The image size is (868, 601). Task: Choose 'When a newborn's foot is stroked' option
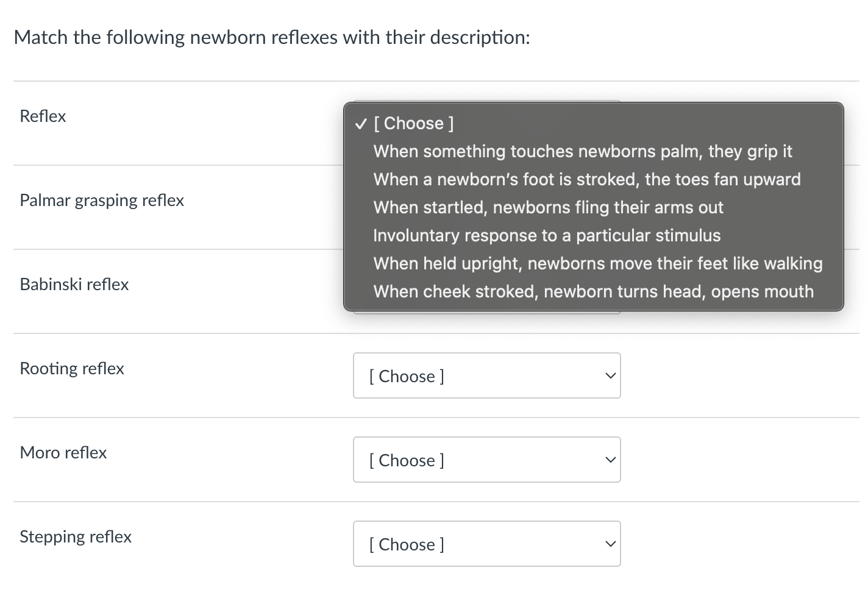point(586,179)
